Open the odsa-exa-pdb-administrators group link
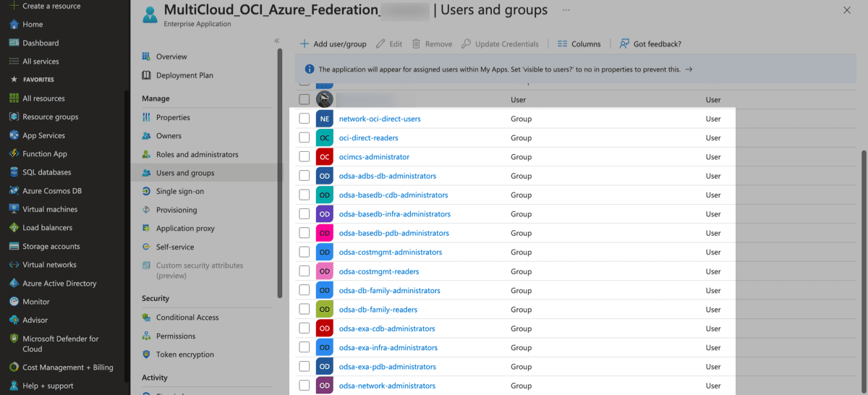This screenshot has width=868, height=395. (x=388, y=367)
